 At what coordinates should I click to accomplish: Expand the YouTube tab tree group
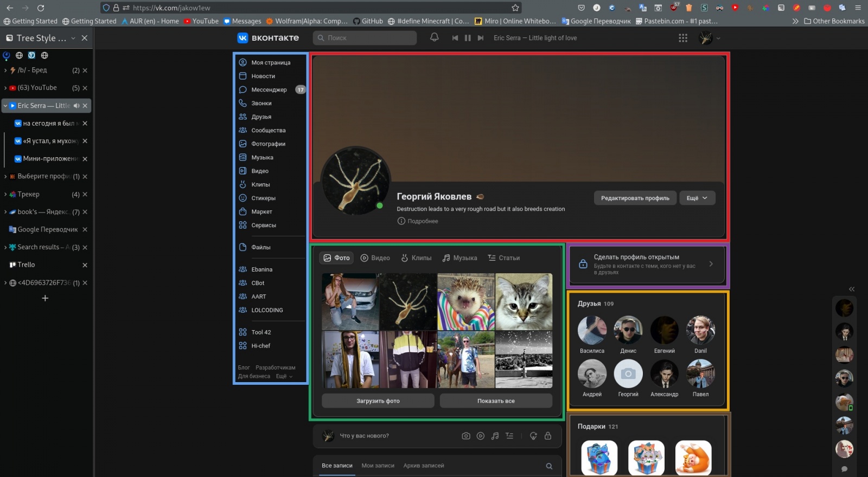(x=5, y=88)
